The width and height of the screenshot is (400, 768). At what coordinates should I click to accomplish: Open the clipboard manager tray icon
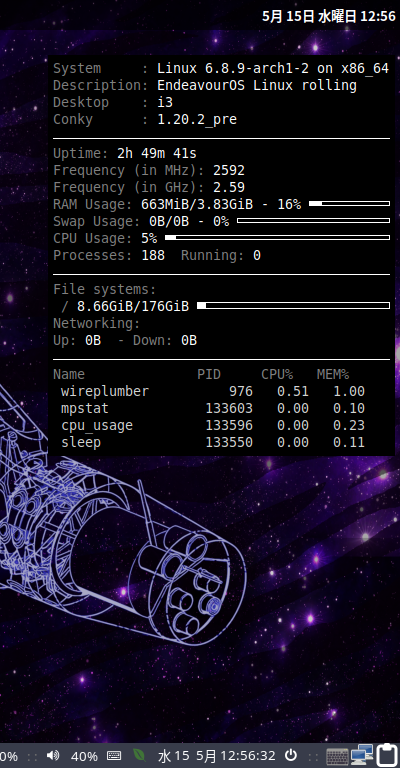point(387,755)
